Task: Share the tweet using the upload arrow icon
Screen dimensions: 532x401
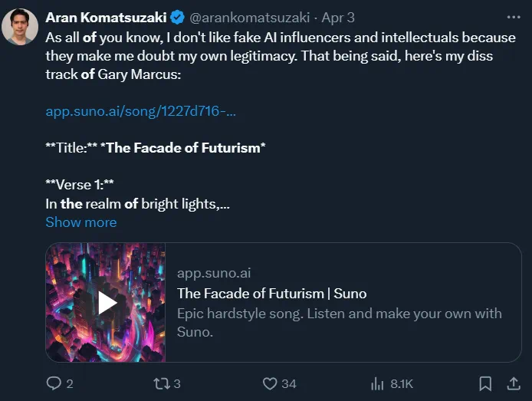Action: [513, 383]
